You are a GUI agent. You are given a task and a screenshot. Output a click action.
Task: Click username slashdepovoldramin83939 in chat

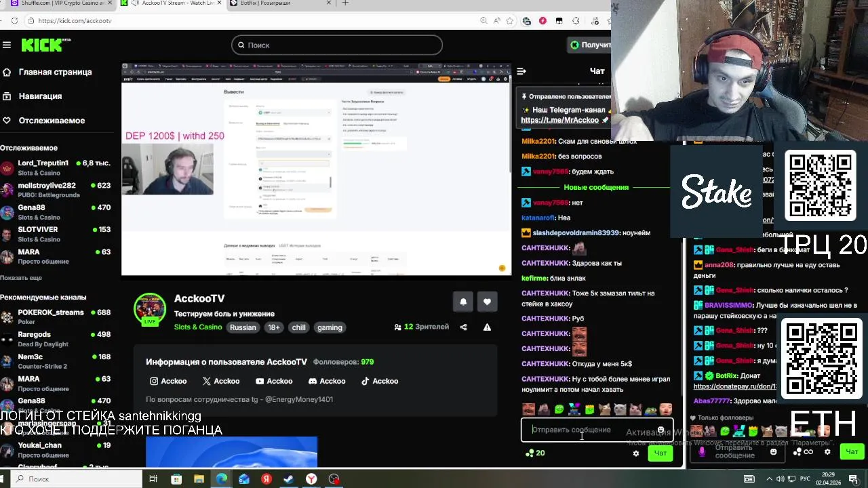pyautogui.click(x=576, y=232)
